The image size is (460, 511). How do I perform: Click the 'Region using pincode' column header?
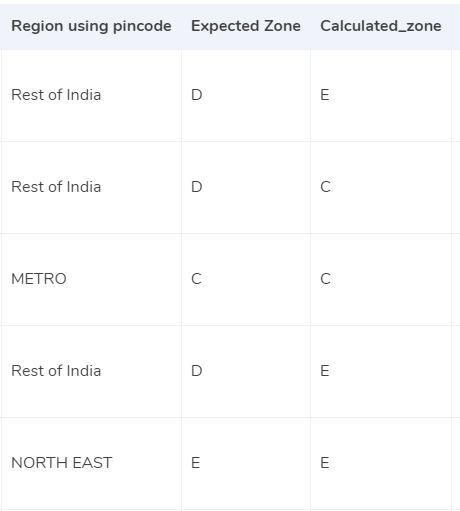click(x=91, y=26)
